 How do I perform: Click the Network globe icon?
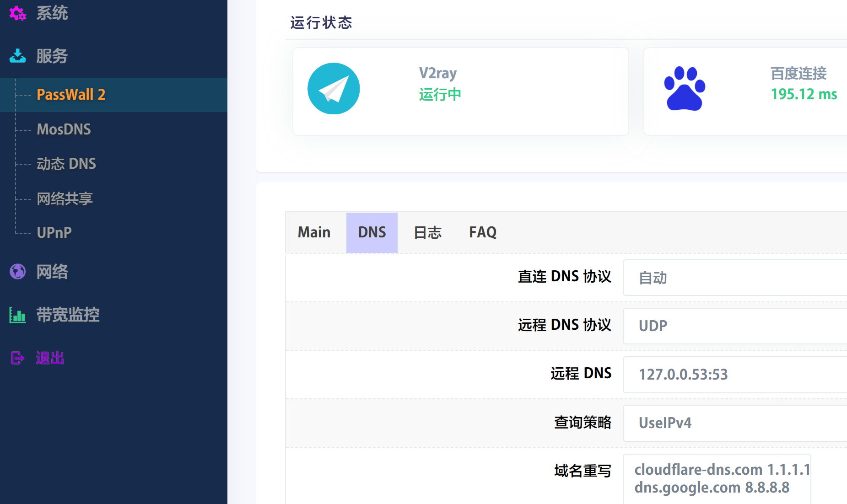[18, 272]
